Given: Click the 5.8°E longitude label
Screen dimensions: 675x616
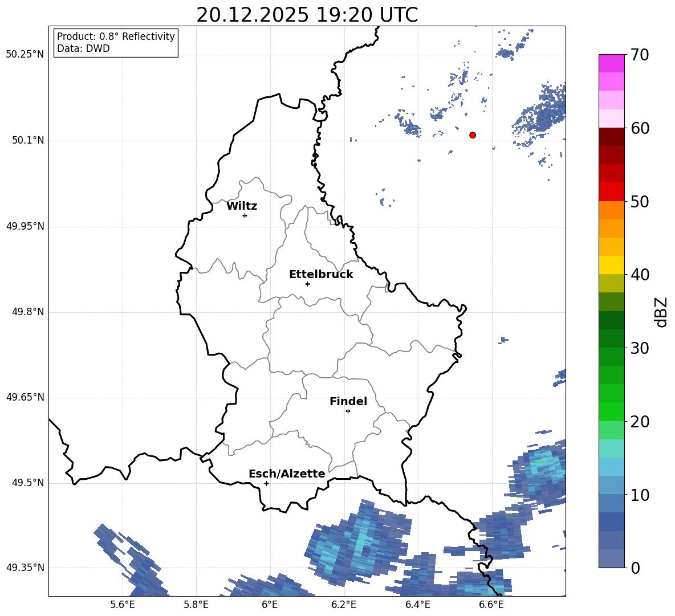Looking at the screenshot, I should (196, 605).
